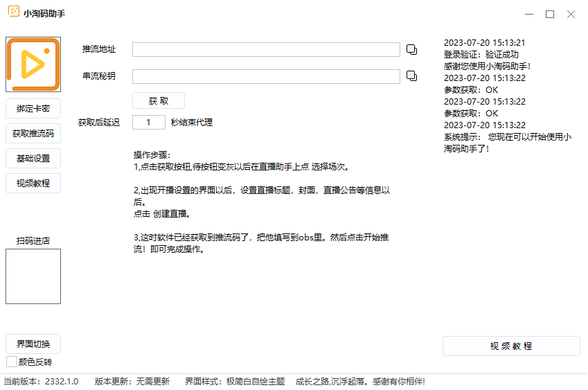Click the large orange play logo
588x390 pixels.
tap(33, 64)
